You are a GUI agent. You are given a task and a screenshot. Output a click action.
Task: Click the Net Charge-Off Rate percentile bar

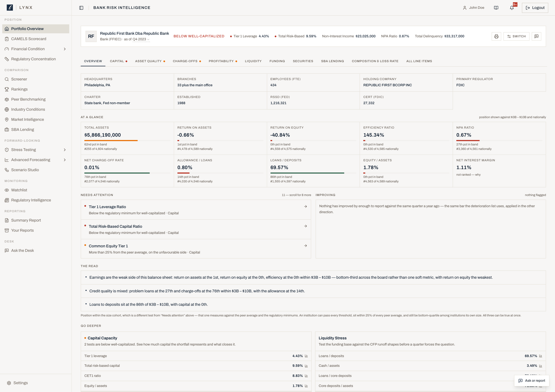(x=127, y=173)
